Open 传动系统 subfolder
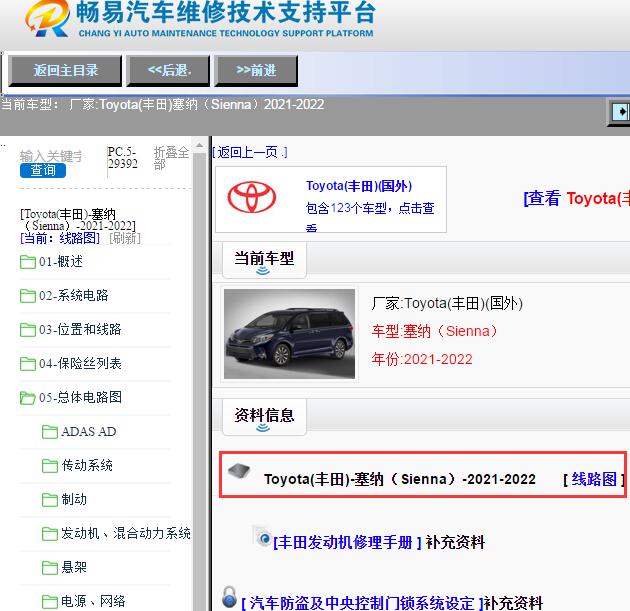The image size is (630, 611). click(86, 466)
